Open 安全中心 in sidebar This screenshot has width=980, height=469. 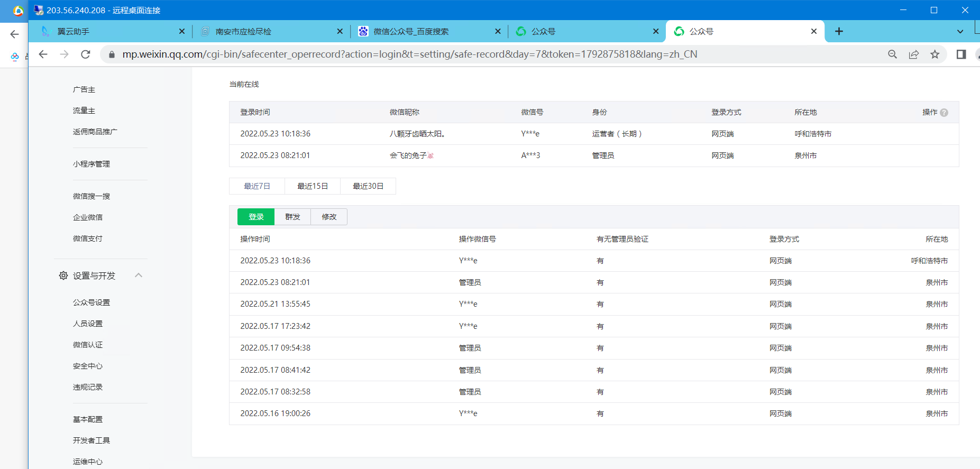(88, 366)
